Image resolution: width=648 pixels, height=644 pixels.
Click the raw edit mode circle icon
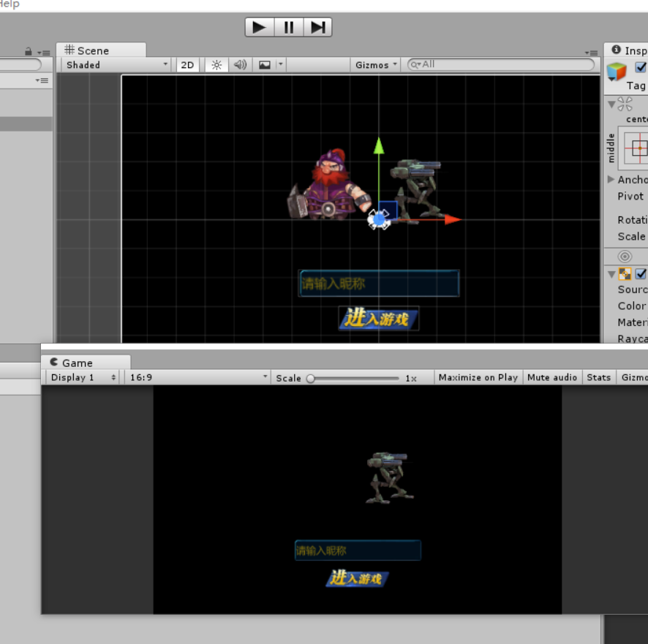coord(625,257)
